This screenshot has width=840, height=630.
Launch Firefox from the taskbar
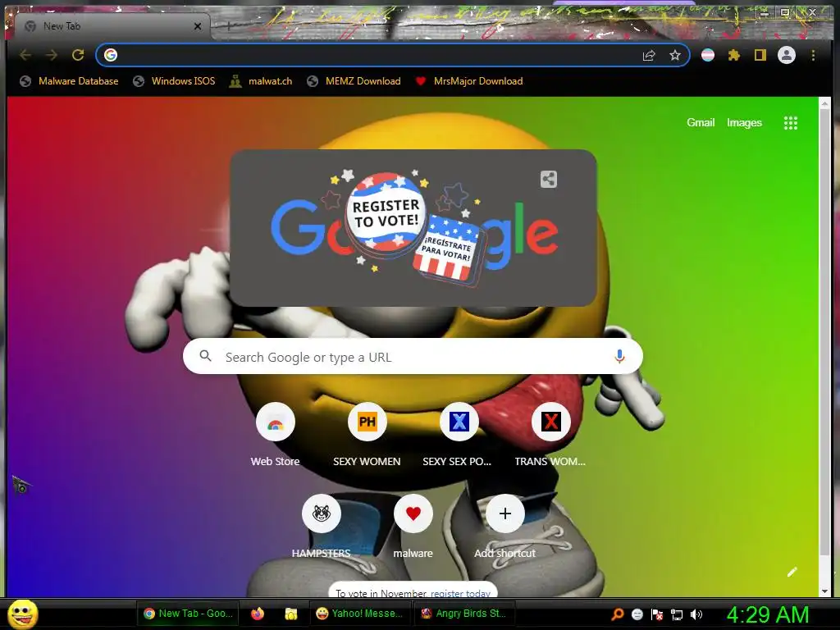(x=258, y=614)
